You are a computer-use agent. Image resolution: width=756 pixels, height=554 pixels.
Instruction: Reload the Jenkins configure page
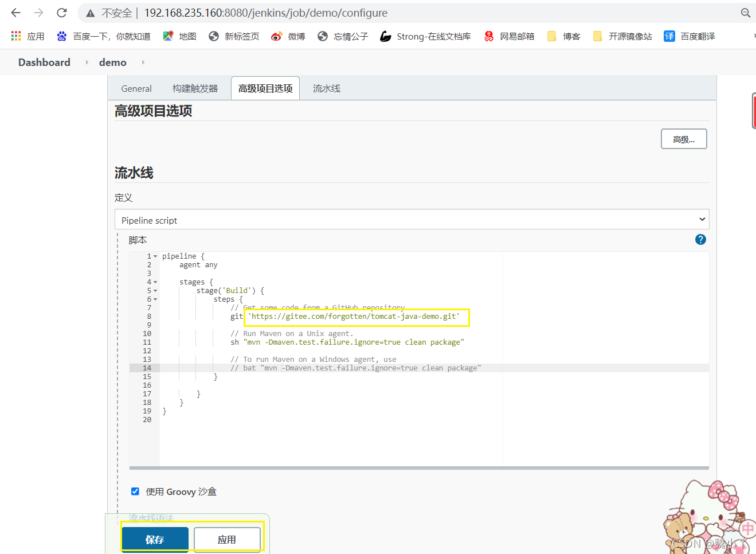tap(62, 13)
